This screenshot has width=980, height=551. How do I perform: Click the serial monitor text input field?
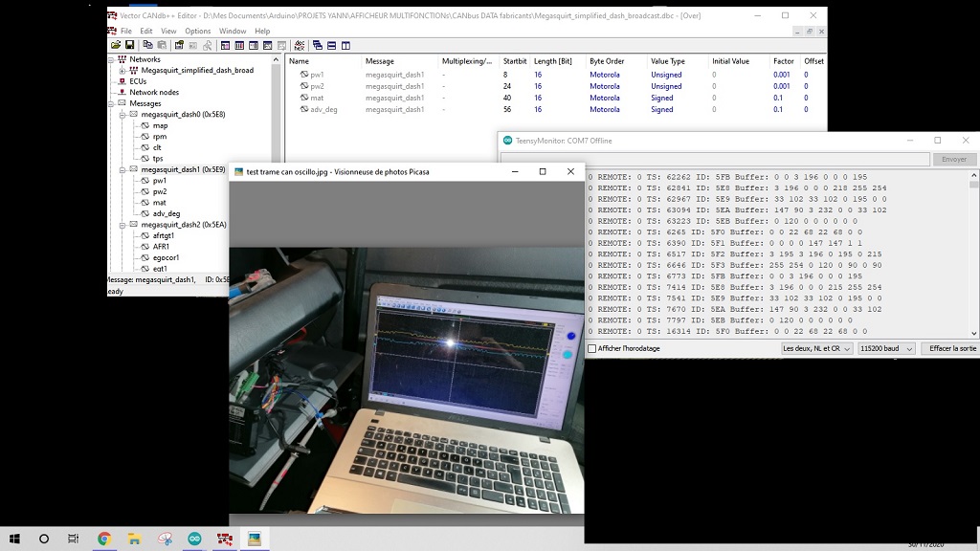point(758,160)
